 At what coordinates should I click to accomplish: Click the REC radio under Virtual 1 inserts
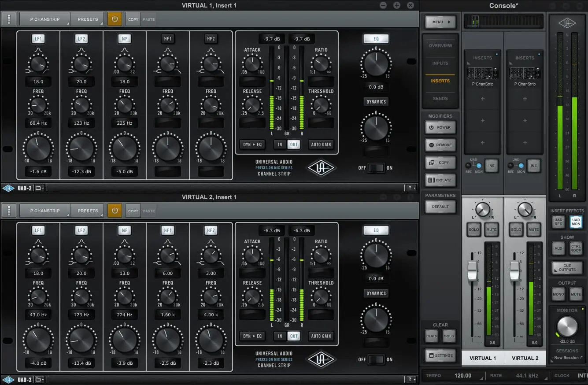tap(469, 165)
